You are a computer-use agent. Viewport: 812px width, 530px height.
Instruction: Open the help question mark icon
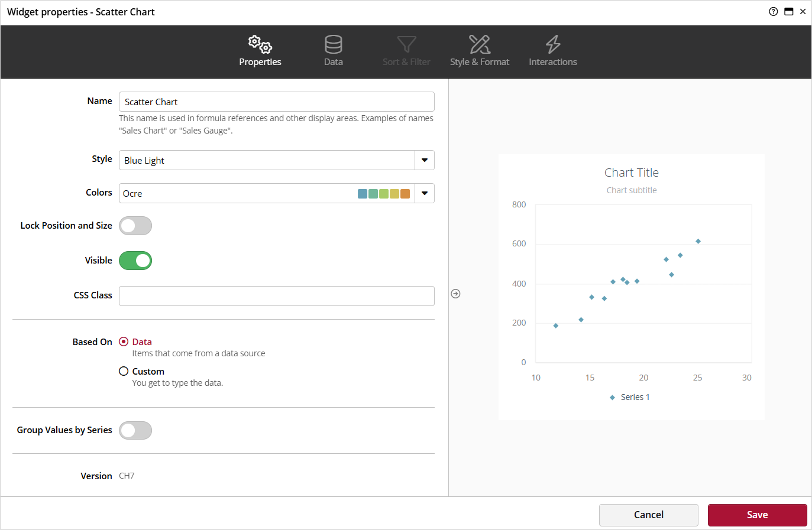point(774,11)
